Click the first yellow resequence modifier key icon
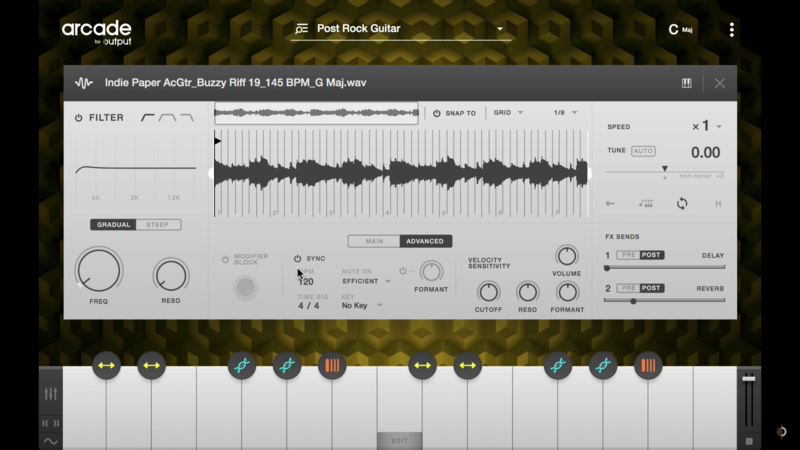The width and height of the screenshot is (800, 450). pyautogui.click(x=107, y=366)
